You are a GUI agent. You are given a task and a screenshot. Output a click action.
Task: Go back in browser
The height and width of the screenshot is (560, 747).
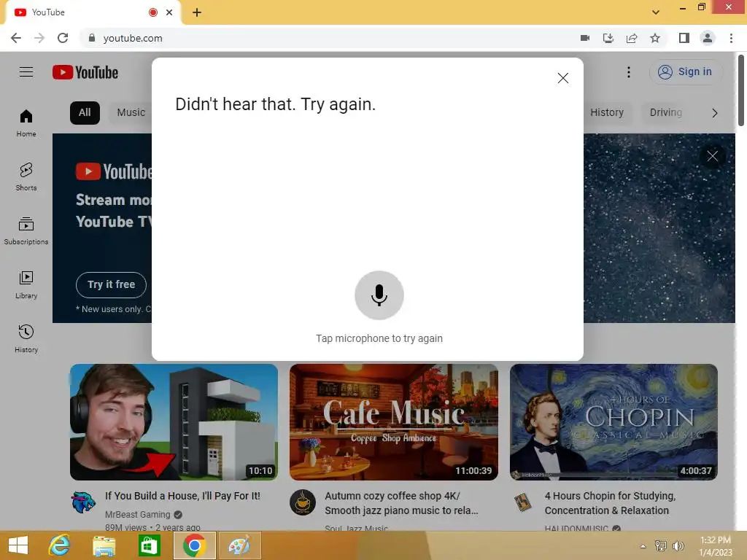[x=16, y=38]
